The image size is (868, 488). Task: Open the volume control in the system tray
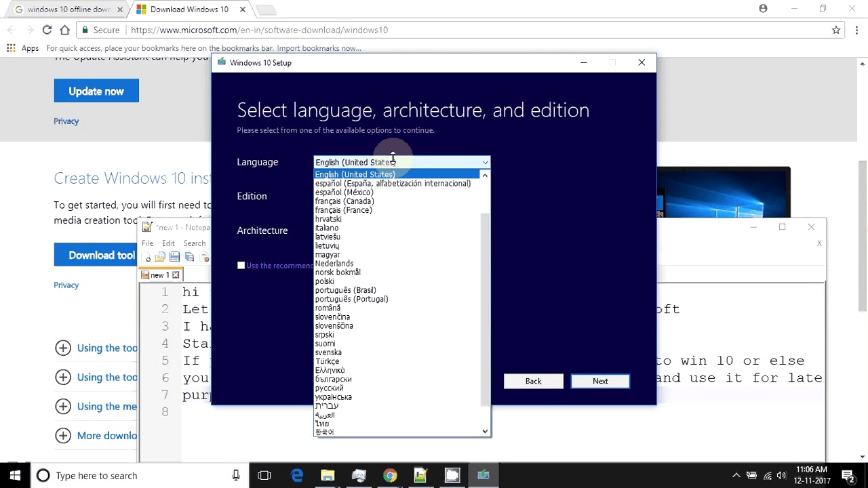tap(781, 475)
